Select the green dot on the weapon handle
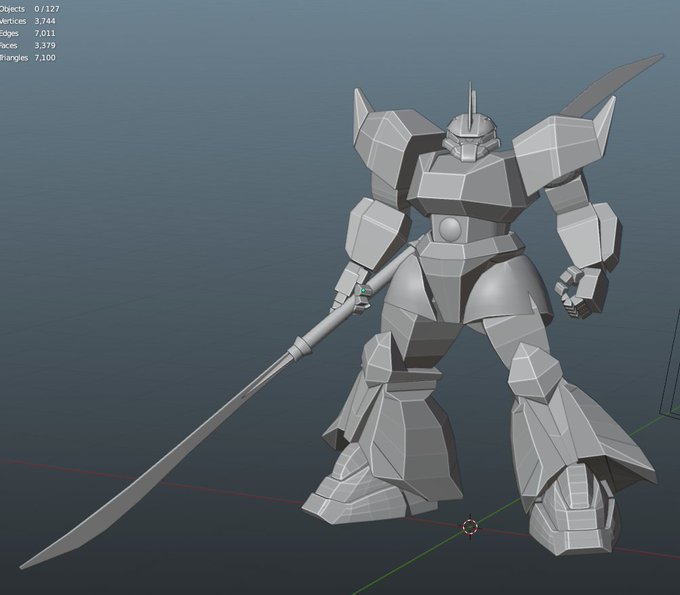 (x=363, y=290)
